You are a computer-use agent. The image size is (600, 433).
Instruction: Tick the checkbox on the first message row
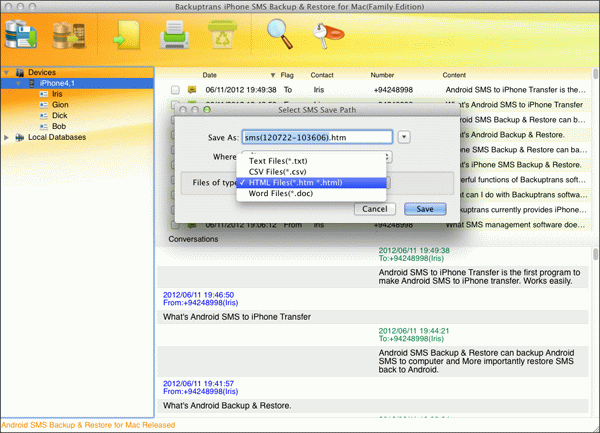175,90
